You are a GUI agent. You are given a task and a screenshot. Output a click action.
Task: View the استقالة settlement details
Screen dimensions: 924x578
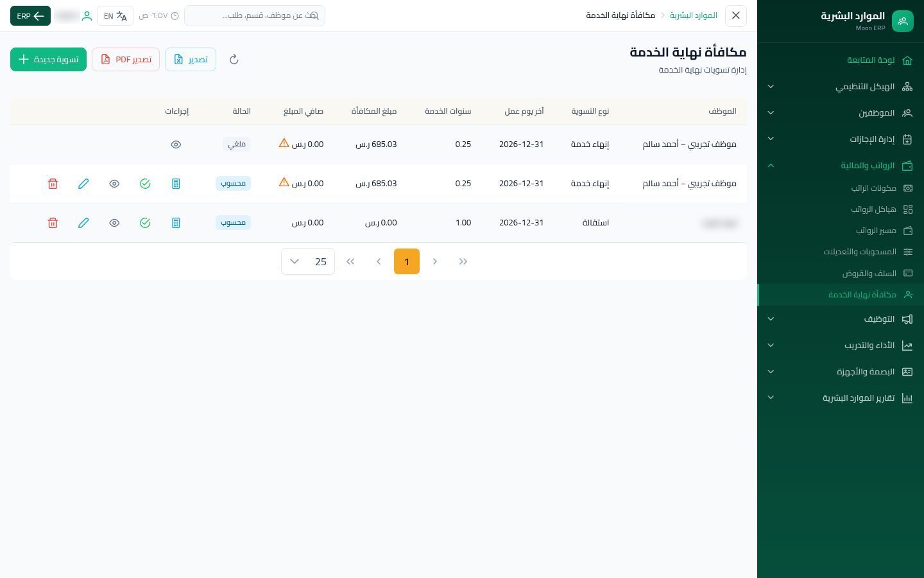tap(114, 223)
